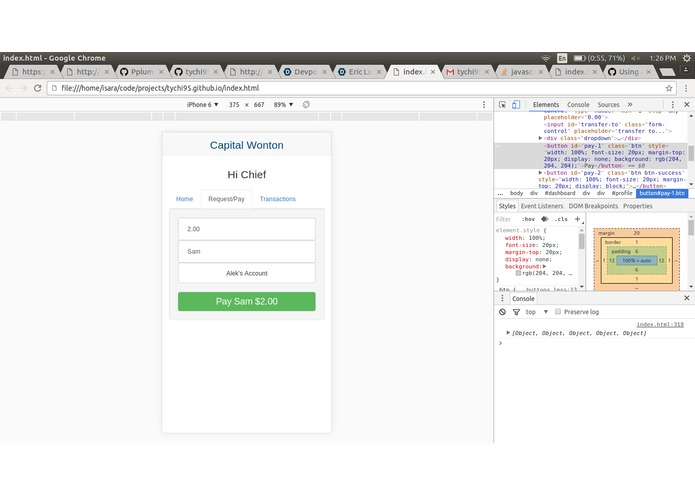Click the styles Filter field
This screenshot has width=695, height=494.
coord(506,219)
